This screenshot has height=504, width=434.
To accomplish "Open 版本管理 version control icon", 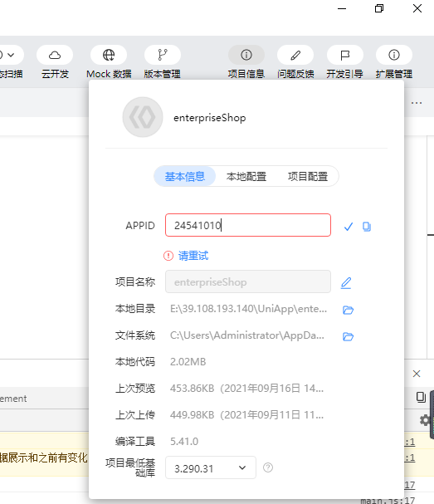I will point(163,55).
